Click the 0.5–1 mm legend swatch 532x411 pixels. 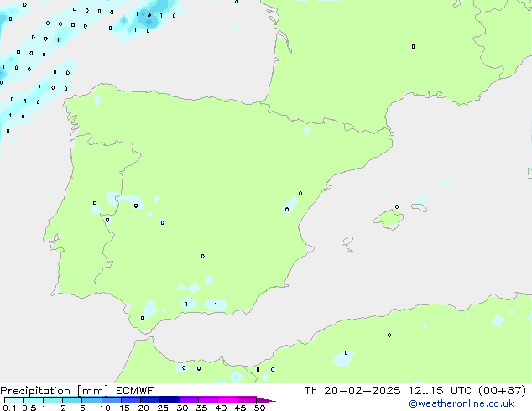[34, 400]
